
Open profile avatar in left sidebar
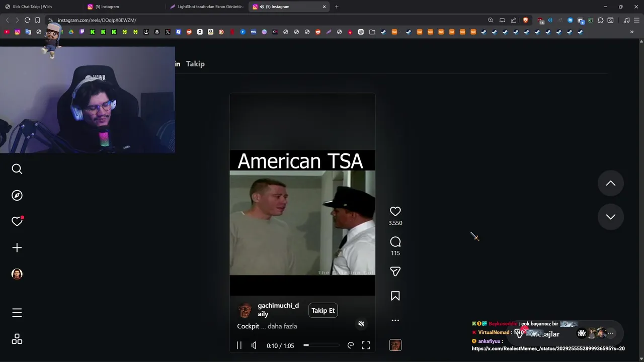click(17, 274)
